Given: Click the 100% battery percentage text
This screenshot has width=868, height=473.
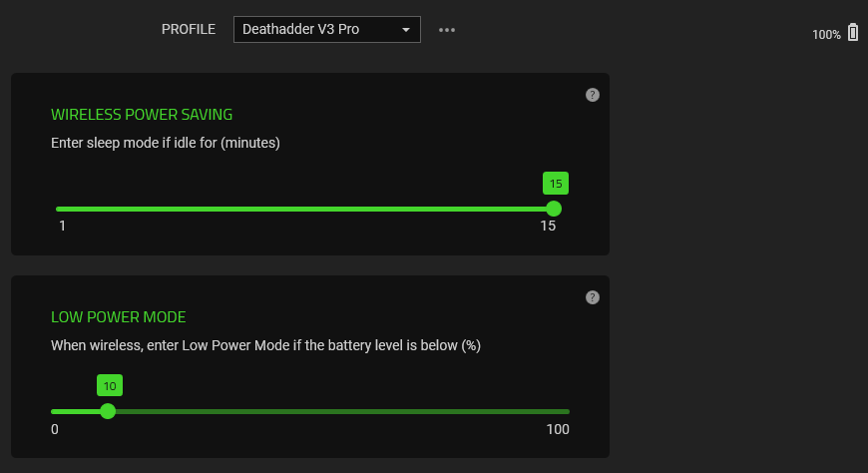Looking at the screenshot, I should (x=826, y=35).
